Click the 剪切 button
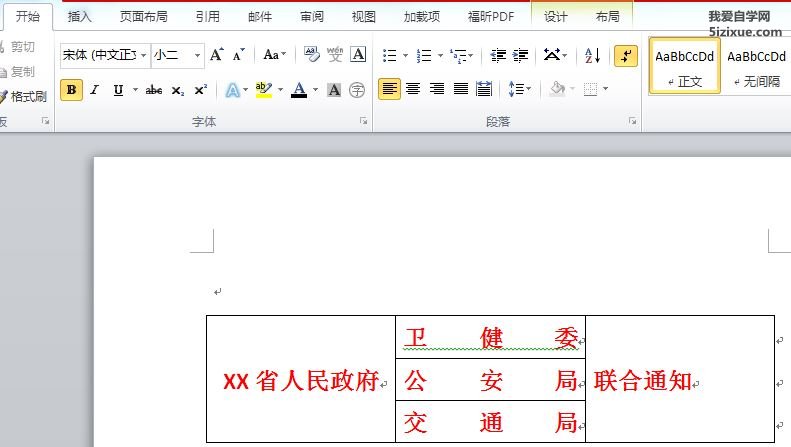This screenshot has width=791, height=447. [x=19, y=47]
